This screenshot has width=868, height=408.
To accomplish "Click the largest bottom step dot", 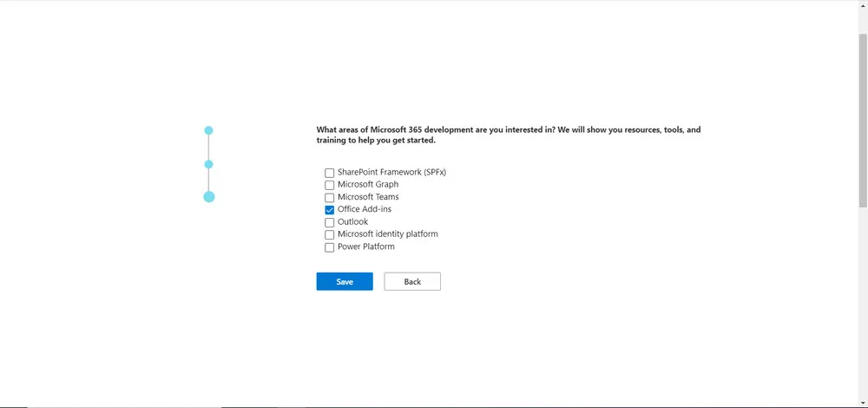I will 209,197.
